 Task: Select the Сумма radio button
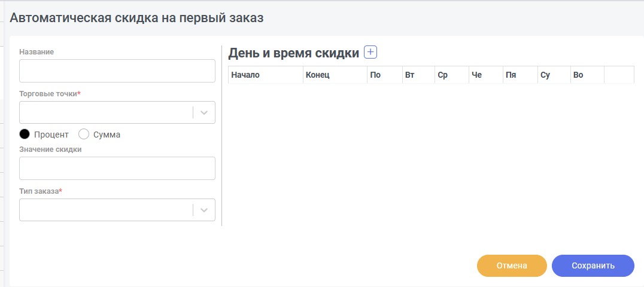83,135
